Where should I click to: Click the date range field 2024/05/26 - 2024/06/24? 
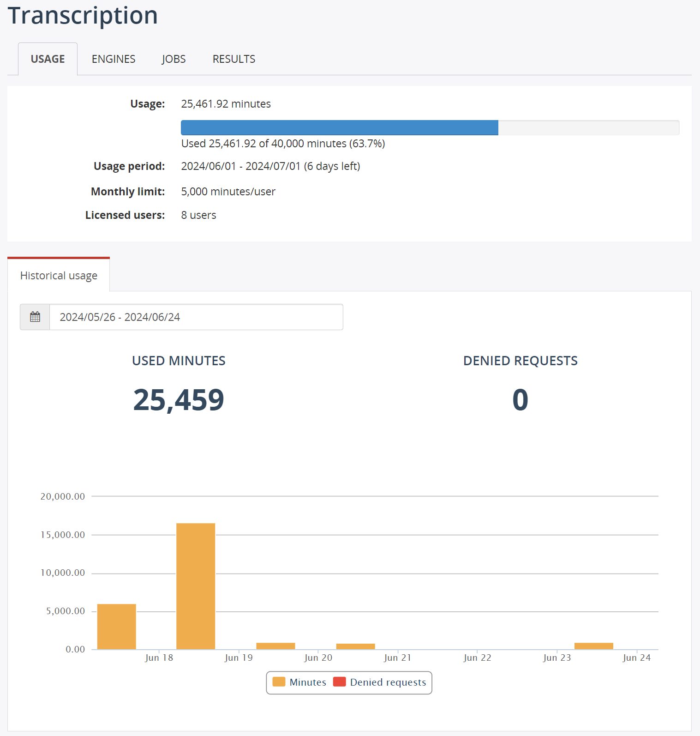pyautogui.click(x=196, y=317)
